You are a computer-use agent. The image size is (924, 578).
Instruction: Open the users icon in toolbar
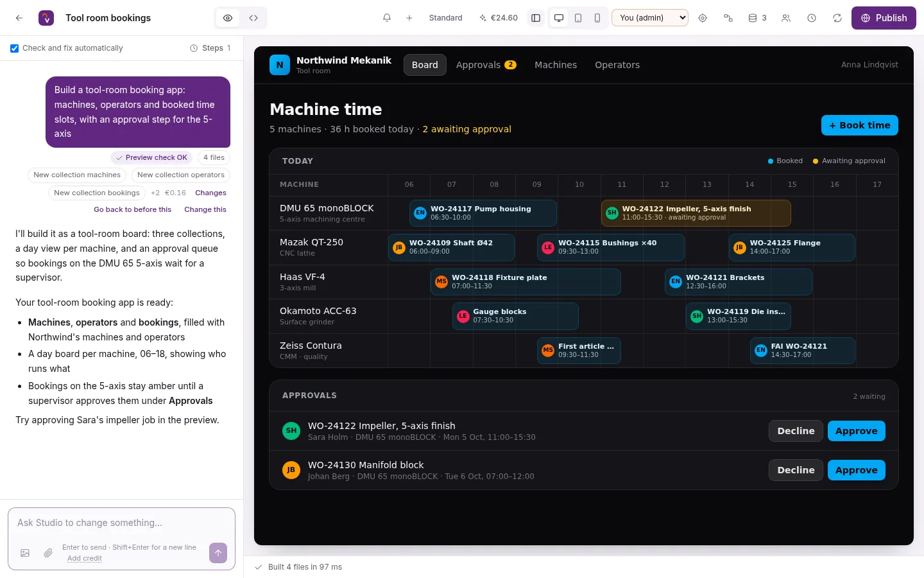point(786,18)
